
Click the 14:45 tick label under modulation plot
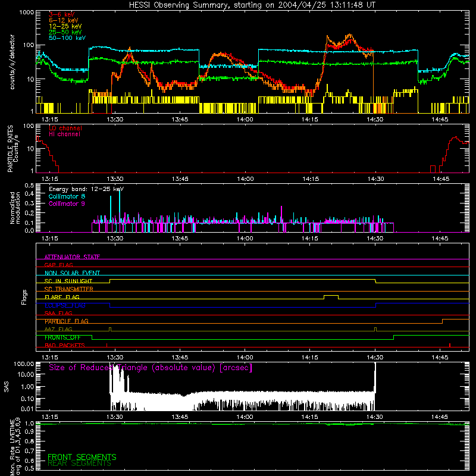[440, 239]
